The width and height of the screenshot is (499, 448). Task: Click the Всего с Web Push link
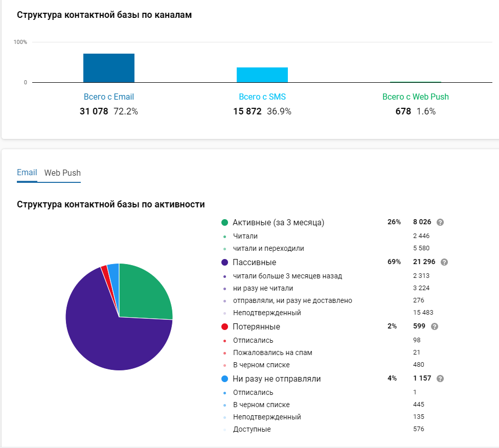(x=416, y=97)
